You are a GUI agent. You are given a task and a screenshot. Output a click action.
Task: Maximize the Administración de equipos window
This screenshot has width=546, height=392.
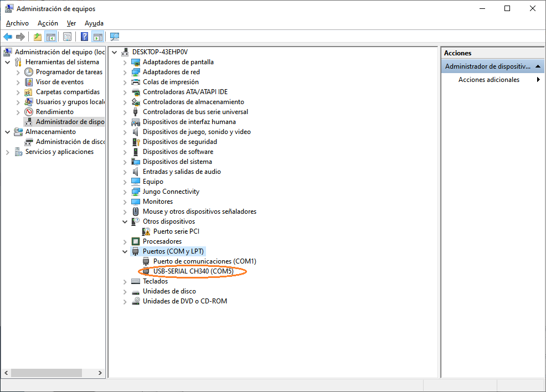pos(507,8)
